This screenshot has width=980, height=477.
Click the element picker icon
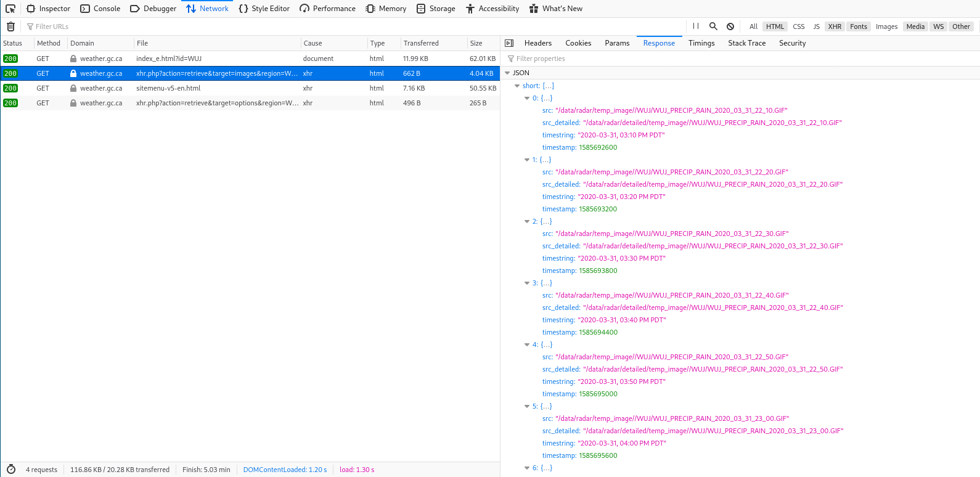[x=10, y=9]
